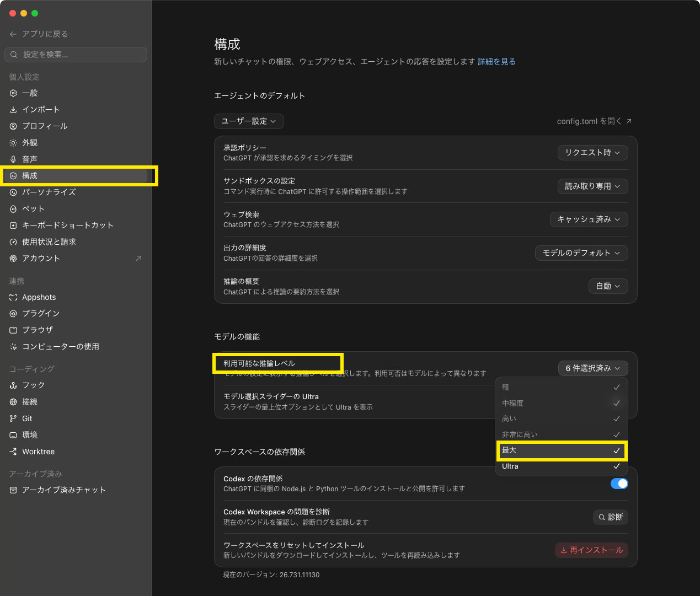The width and height of the screenshot is (700, 596).
Task: Click the 利用可能な推論レベル label
Action: point(259,363)
